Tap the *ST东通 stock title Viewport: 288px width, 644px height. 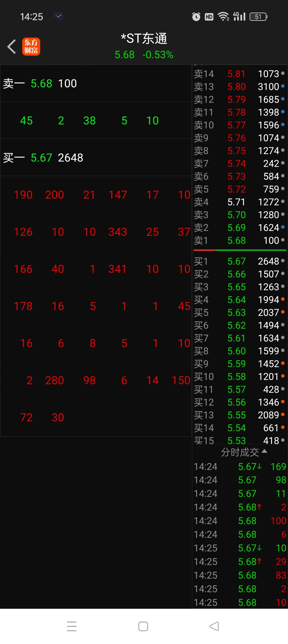click(x=144, y=38)
